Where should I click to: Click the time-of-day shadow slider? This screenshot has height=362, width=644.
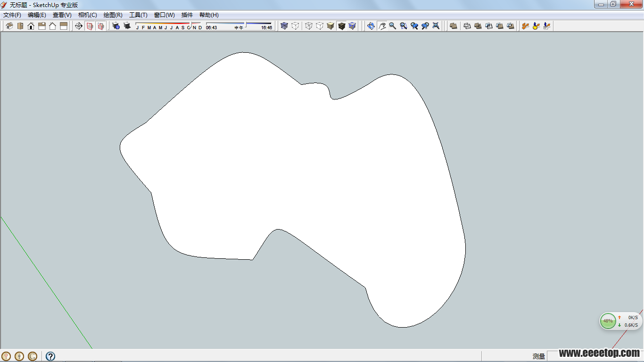pyautogui.click(x=239, y=26)
